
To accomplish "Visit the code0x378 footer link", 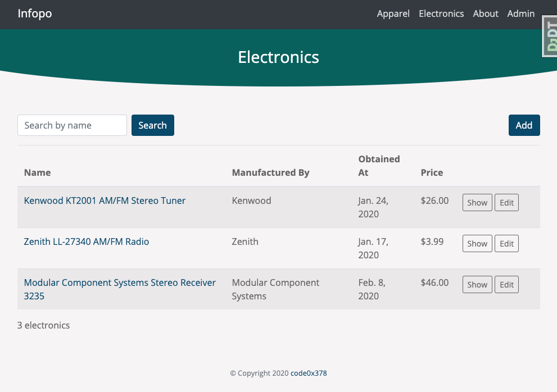I will coord(309,373).
